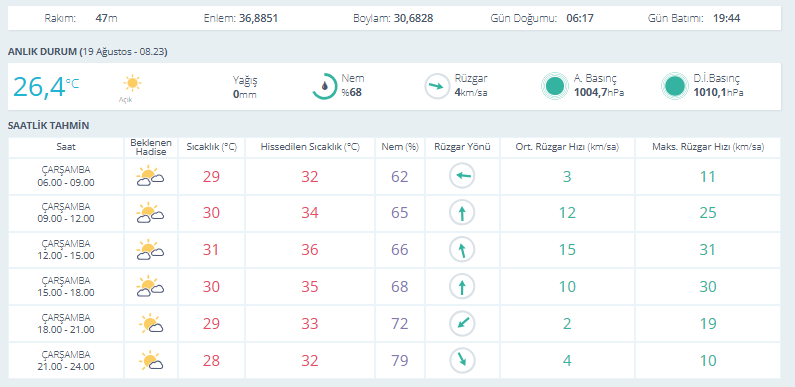Click maximum wind speed 31

(x=707, y=250)
